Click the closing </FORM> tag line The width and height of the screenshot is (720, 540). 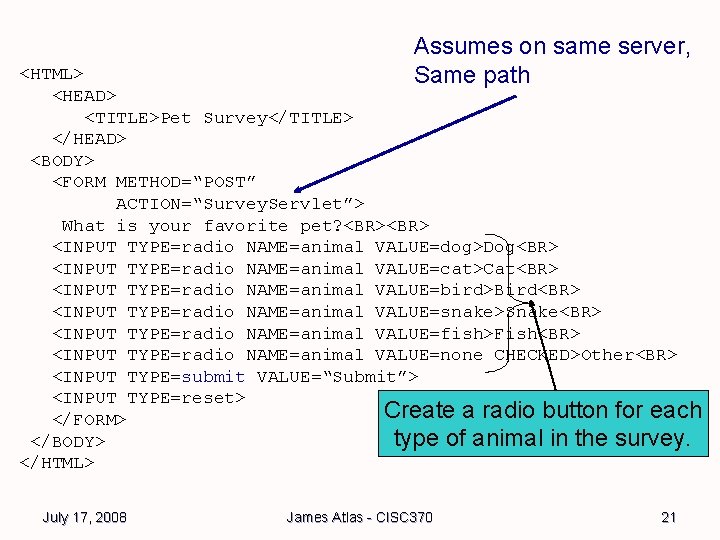89,420
